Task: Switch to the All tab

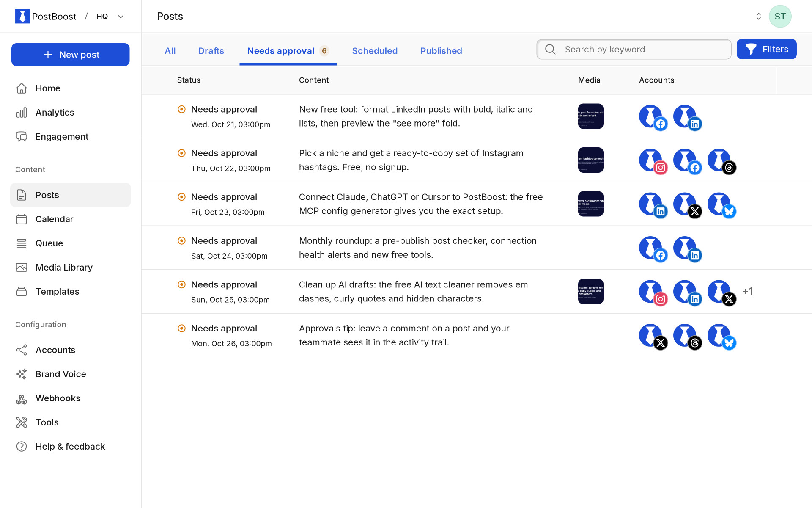Action: pos(170,51)
